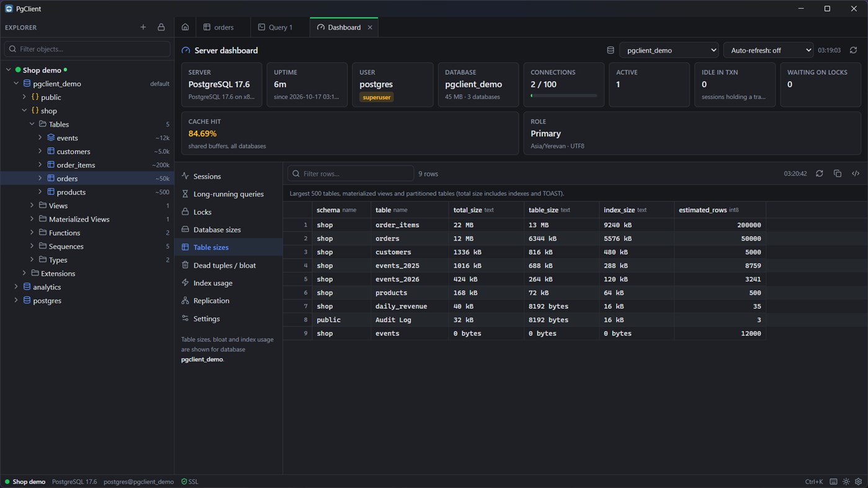
Task: Collapse the Shop demo connection node
Action: 9,70
